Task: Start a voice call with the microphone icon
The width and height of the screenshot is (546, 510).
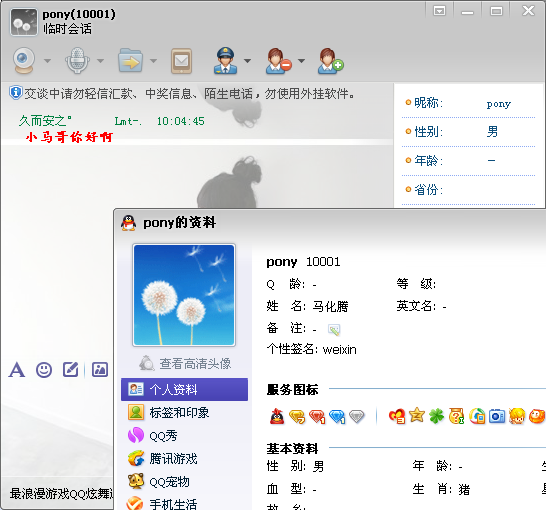Action: coord(77,60)
